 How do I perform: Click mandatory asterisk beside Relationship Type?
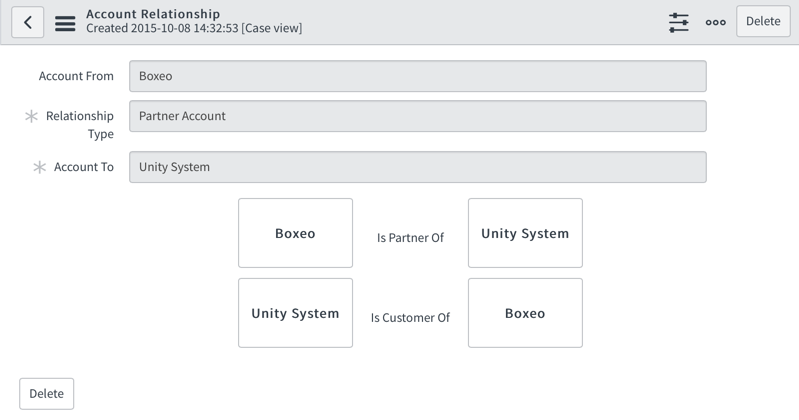(x=32, y=116)
